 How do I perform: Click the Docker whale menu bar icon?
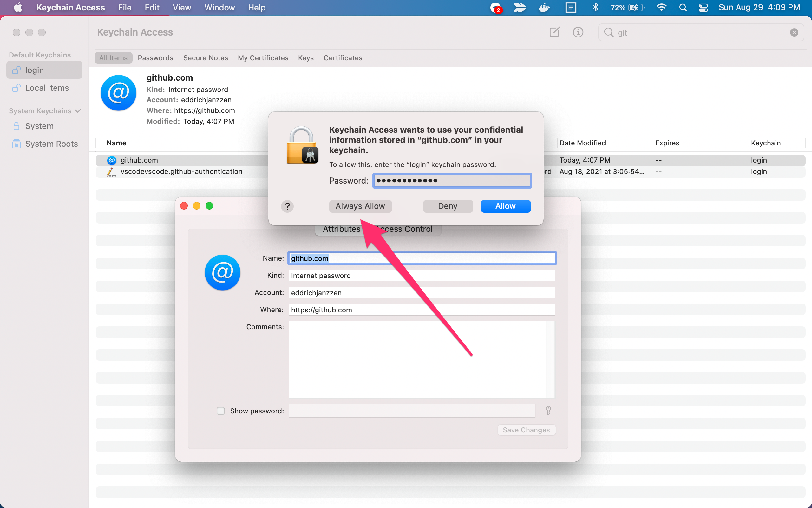click(x=544, y=7)
